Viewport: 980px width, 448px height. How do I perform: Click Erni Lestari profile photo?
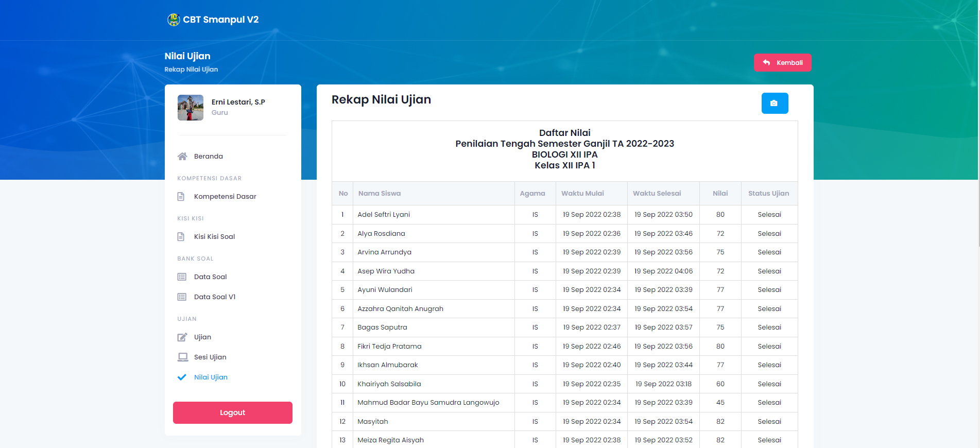[x=191, y=108]
